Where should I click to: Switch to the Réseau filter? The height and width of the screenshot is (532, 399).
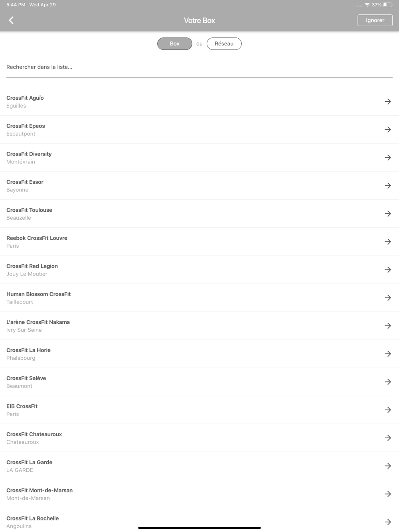tap(224, 44)
